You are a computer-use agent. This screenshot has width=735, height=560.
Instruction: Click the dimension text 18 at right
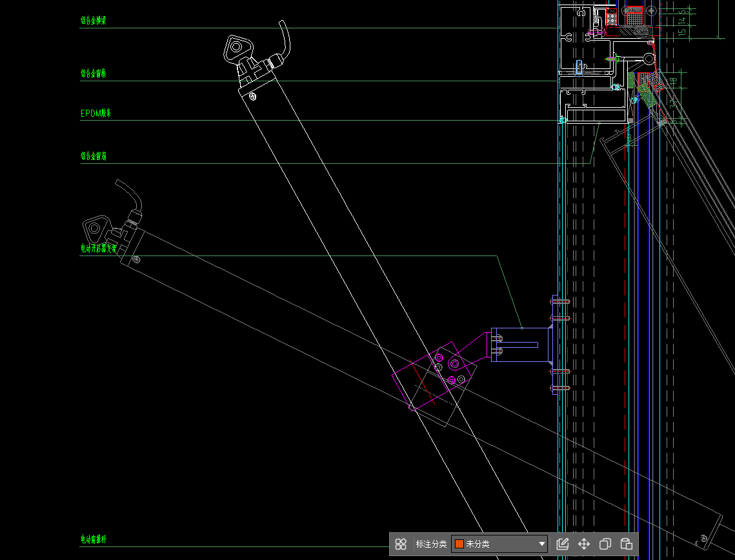point(674,81)
